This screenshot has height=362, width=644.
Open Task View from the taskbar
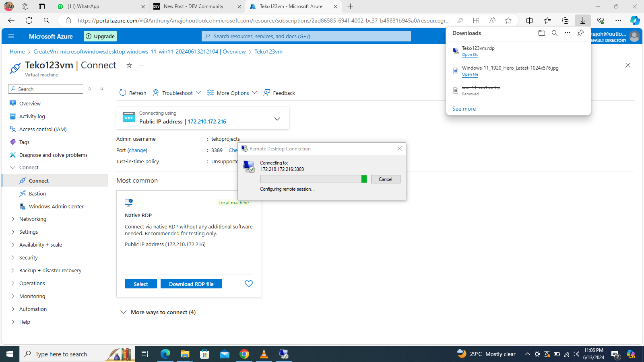145,354
